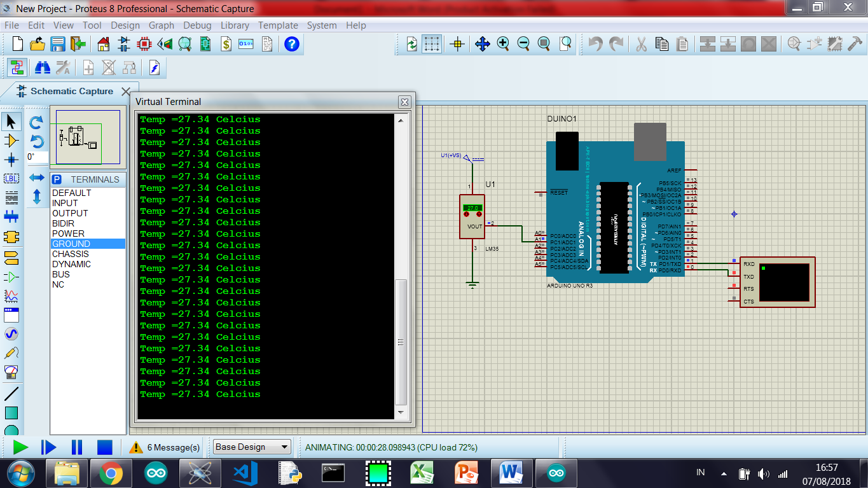Select the Voltage Probe Mode icon
This screenshot has width=868, height=488.
click(x=11, y=352)
